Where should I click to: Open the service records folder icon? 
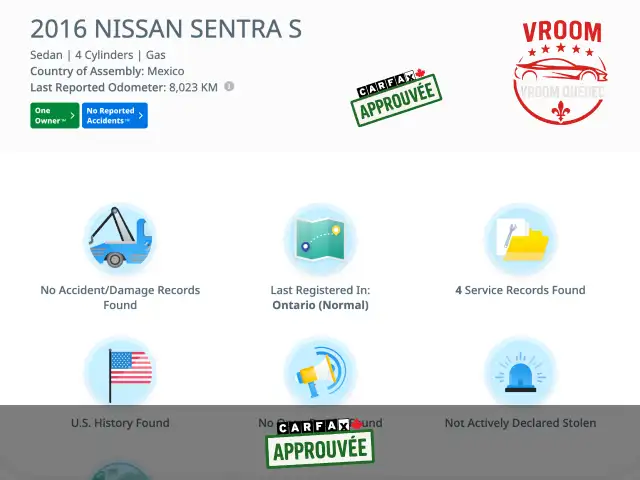click(x=520, y=239)
